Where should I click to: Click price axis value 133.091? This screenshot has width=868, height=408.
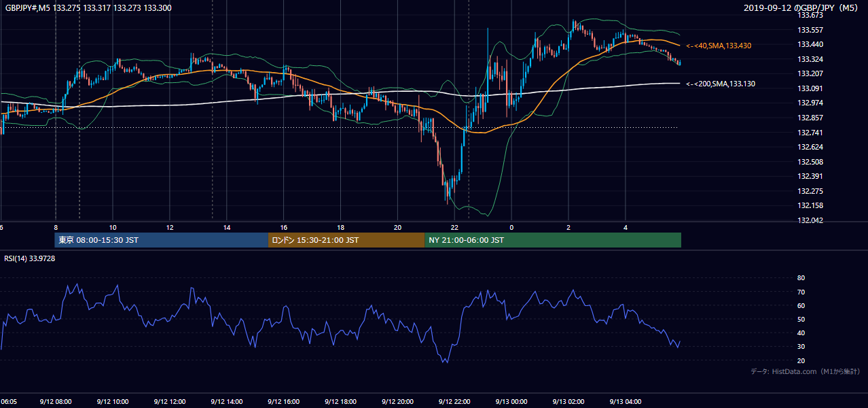[x=810, y=88]
